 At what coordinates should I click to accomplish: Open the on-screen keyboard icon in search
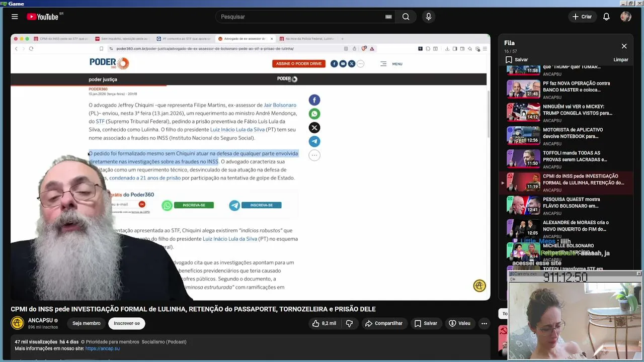388,17
